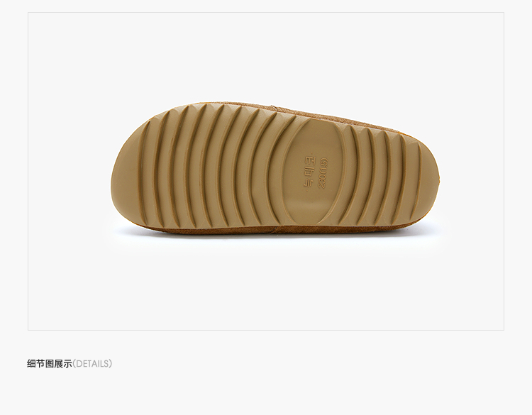The height and width of the screenshot is (415, 532).
Task: Click the embossed Korean brand logo on sole
Action: point(309,172)
